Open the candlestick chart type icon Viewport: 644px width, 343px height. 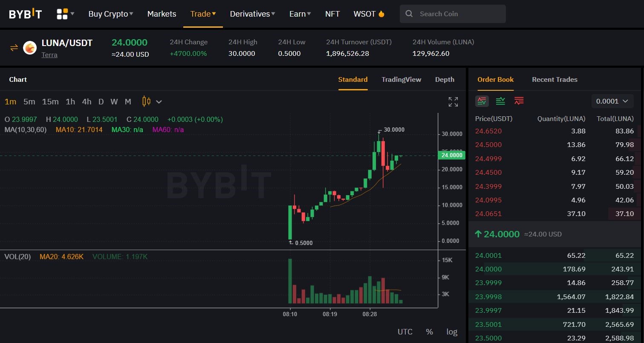[x=147, y=101]
